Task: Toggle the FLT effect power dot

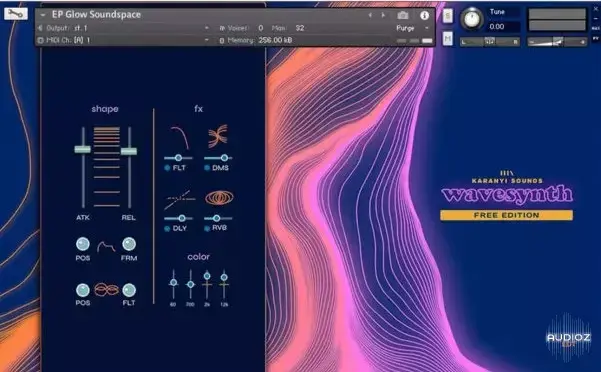Action: pyautogui.click(x=167, y=168)
